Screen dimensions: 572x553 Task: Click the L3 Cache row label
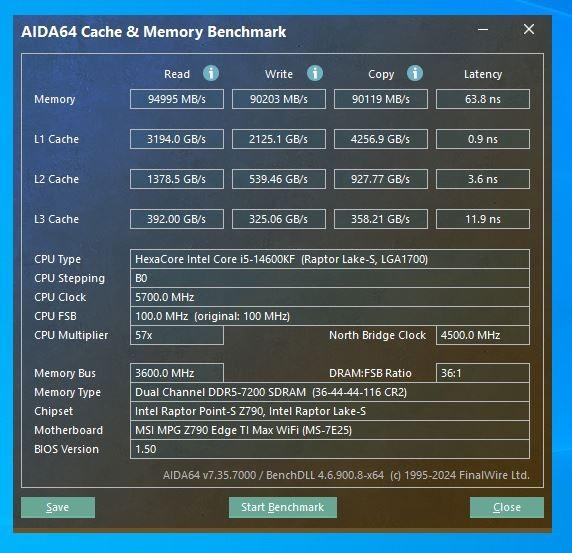(57, 219)
